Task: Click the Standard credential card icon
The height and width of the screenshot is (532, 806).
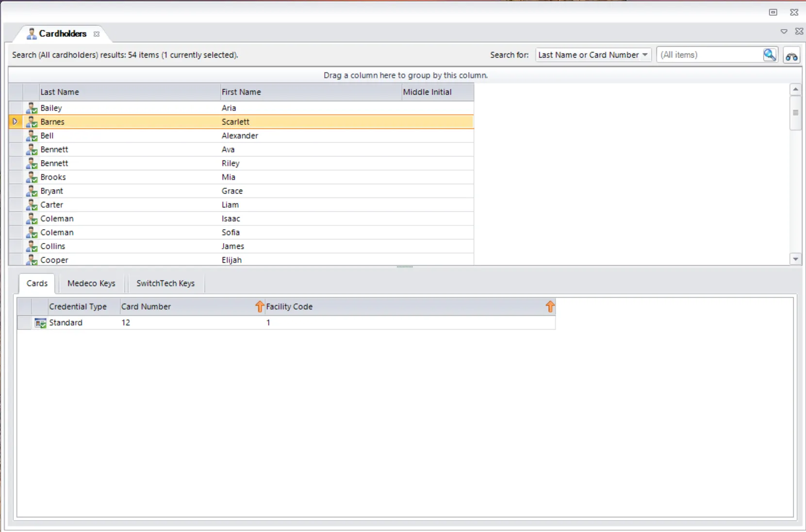Action: pyautogui.click(x=40, y=323)
